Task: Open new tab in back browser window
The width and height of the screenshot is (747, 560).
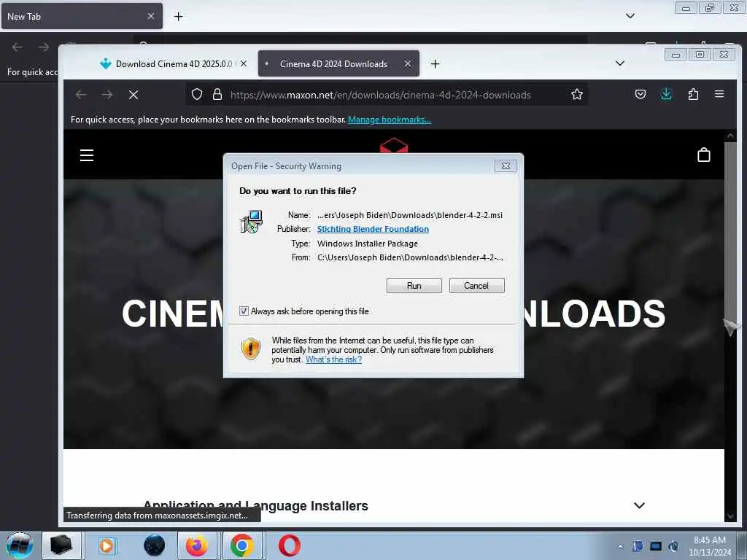Action: click(178, 17)
